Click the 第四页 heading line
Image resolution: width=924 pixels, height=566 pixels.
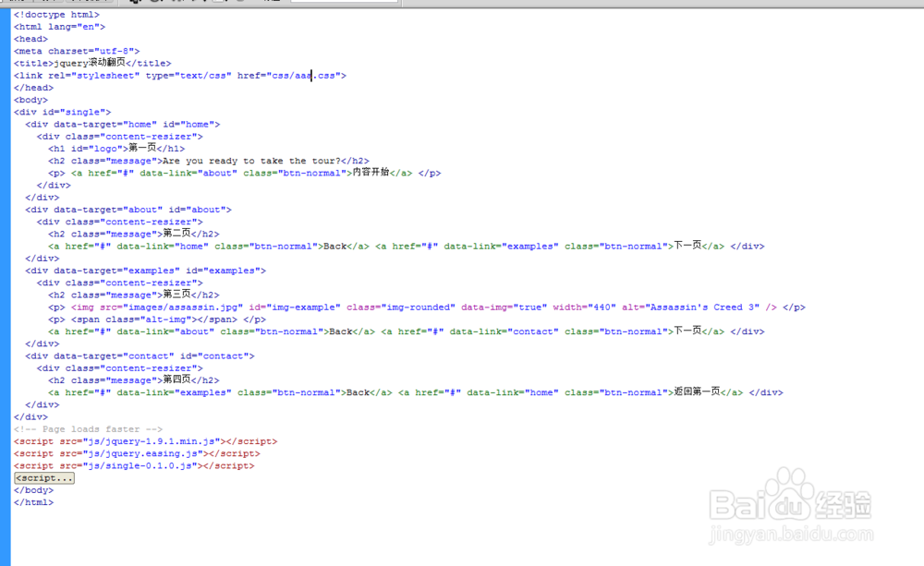click(134, 380)
